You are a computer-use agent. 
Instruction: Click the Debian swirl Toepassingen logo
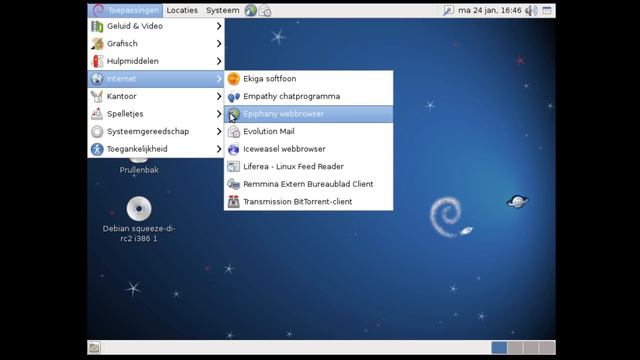click(x=98, y=10)
